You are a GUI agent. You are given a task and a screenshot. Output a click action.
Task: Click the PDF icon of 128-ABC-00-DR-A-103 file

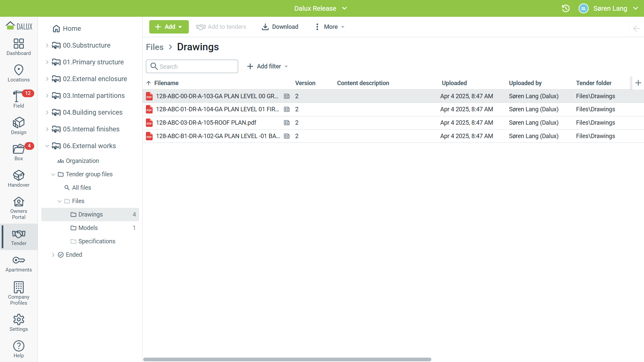pos(149,96)
